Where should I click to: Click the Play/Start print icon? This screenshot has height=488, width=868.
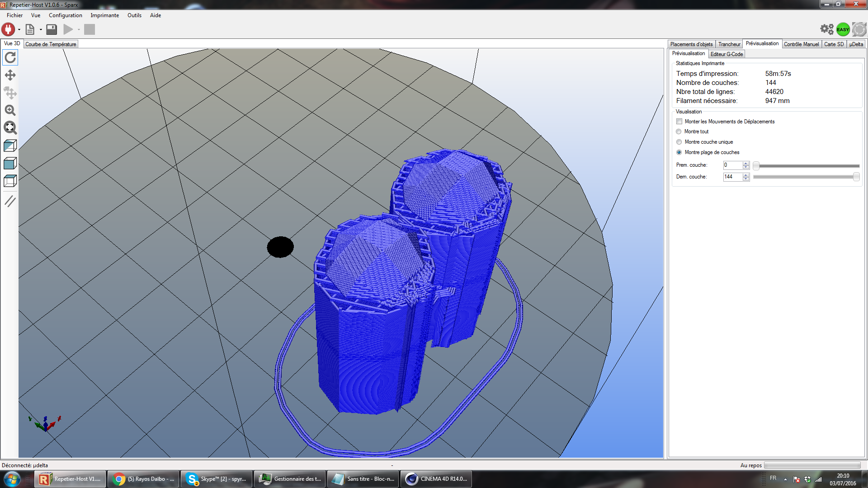tap(68, 29)
